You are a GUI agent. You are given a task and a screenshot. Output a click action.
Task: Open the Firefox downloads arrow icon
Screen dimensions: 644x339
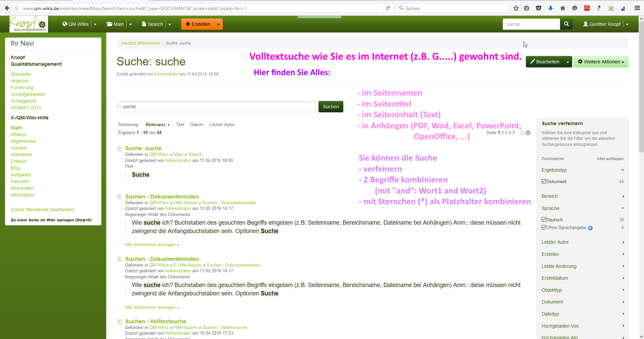[x=551, y=8]
